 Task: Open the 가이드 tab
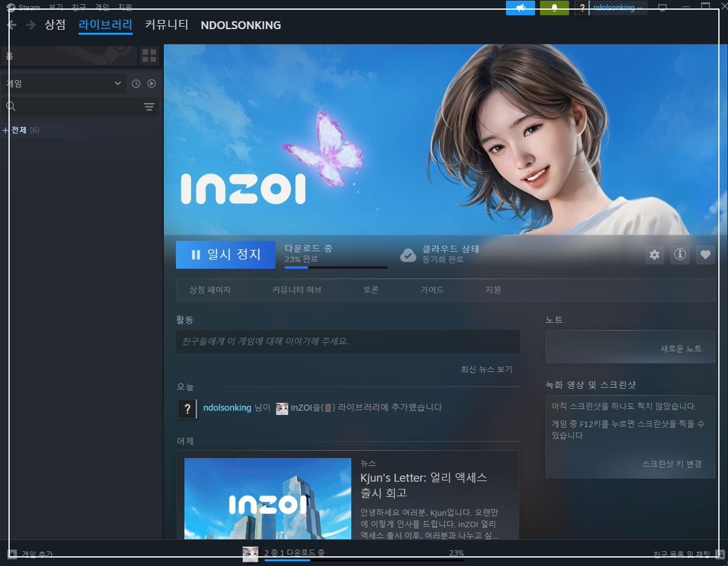coord(432,290)
